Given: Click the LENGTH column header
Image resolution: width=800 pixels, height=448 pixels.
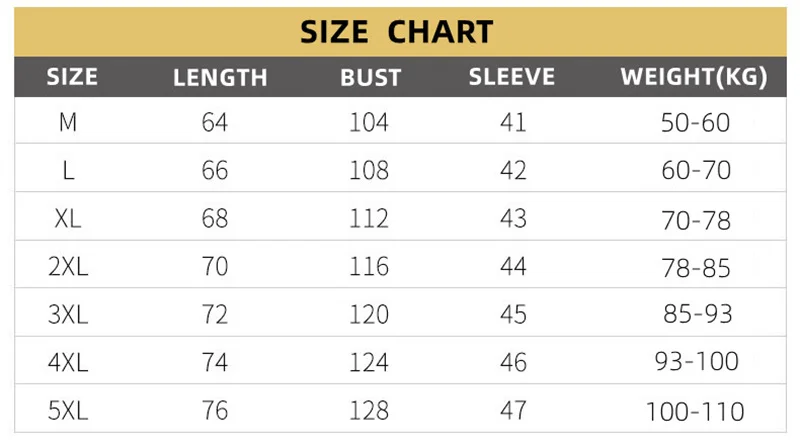Looking at the screenshot, I should point(220,78).
